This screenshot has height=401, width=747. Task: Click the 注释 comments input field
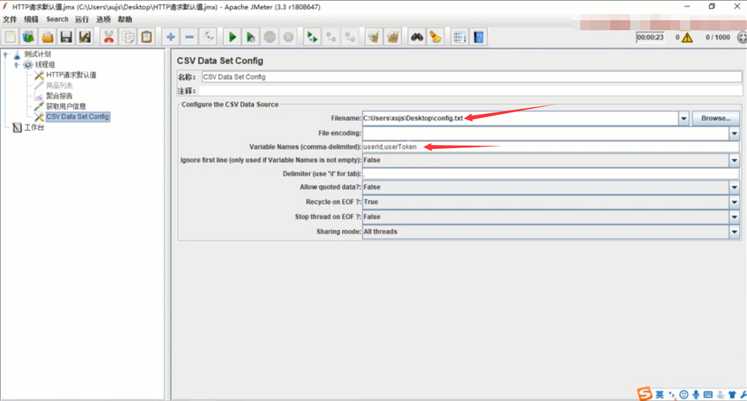471,90
